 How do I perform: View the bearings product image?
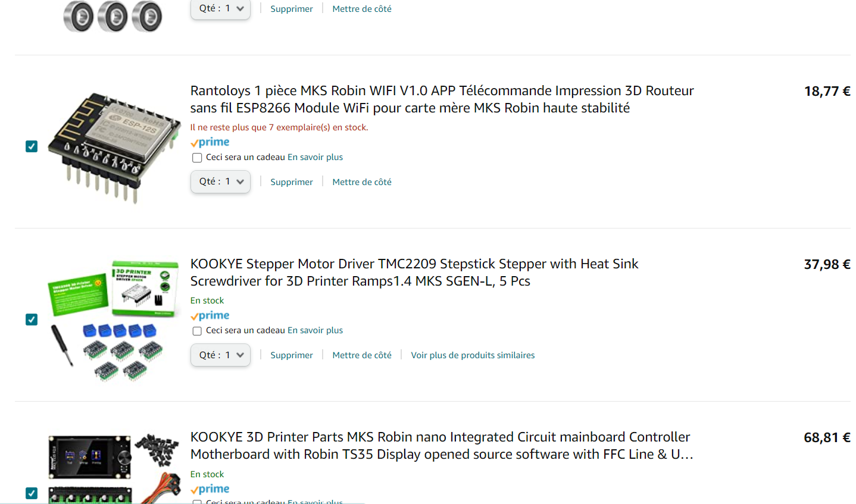113,16
